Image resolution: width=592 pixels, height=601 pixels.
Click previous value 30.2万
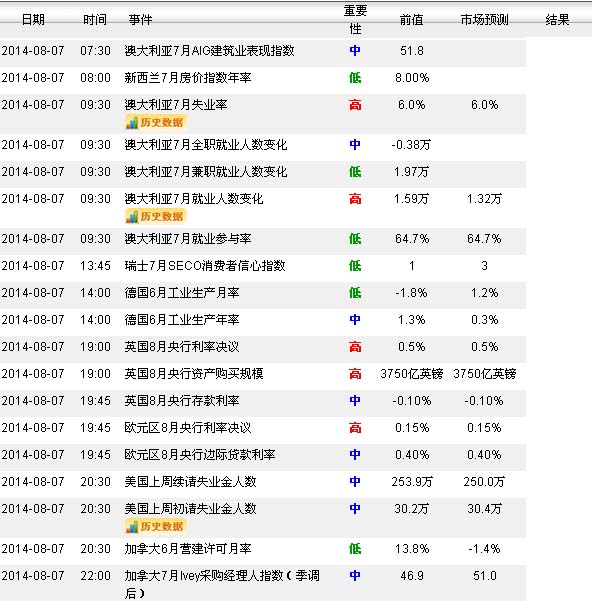(412, 509)
